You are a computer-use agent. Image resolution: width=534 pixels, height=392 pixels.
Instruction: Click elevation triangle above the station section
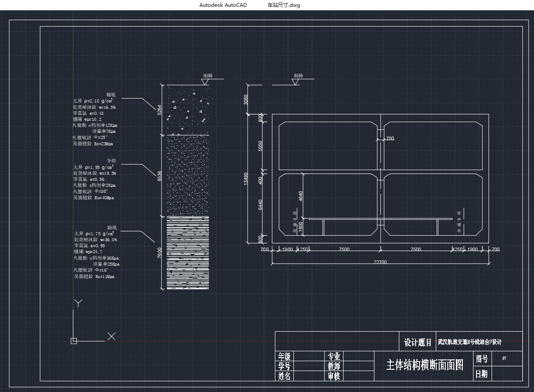[x=296, y=82]
